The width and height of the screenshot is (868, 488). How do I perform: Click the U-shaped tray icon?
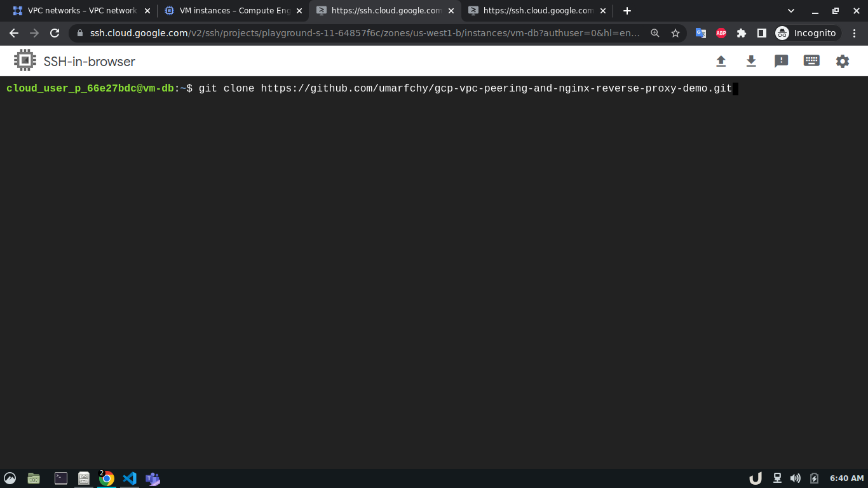(756, 478)
